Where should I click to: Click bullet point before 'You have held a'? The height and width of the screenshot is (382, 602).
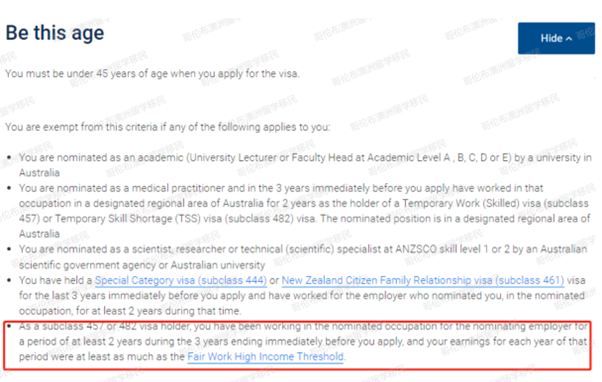[x=9, y=280]
